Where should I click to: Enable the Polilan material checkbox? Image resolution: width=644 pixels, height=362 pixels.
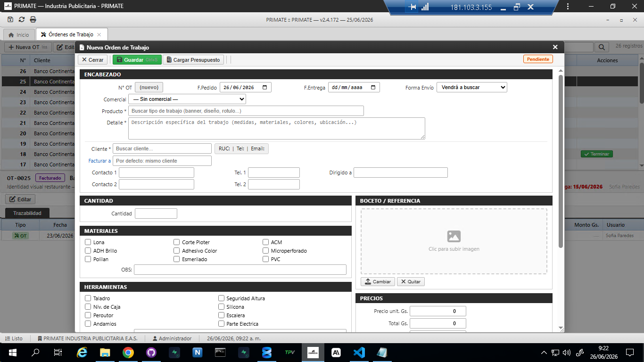pyautogui.click(x=88, y=259)
